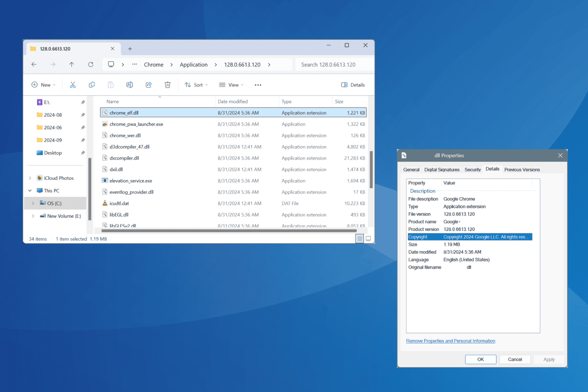Click OK in dll Properties

click(x=480, y=359)
